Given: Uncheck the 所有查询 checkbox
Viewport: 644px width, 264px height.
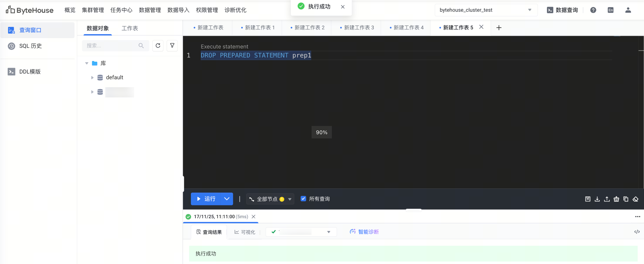Looking at the screenshot, I should (x=303, y=199).
